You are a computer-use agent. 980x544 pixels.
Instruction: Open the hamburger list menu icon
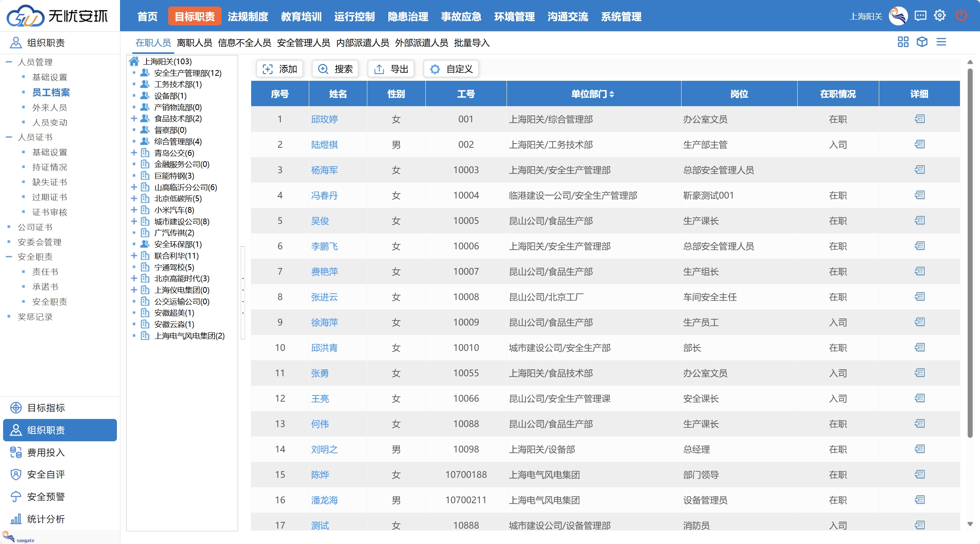[941, 42]
